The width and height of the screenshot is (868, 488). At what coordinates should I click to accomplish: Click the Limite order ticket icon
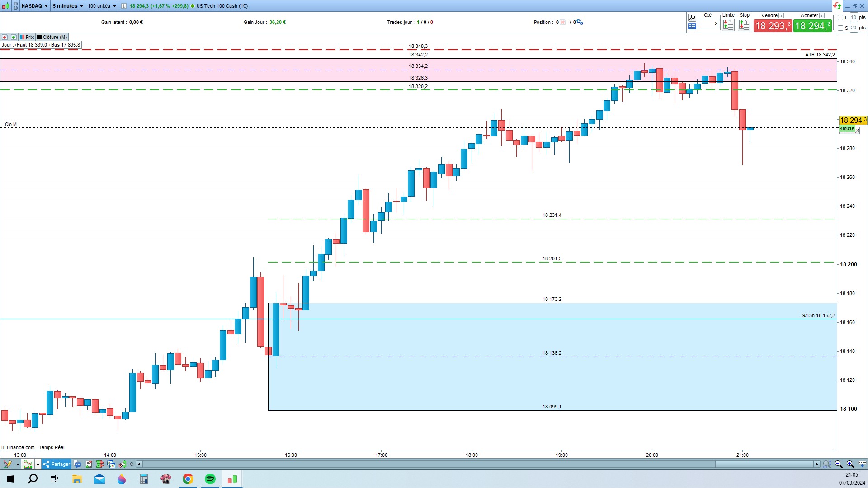pyautogui.click(x=728, y=25)
